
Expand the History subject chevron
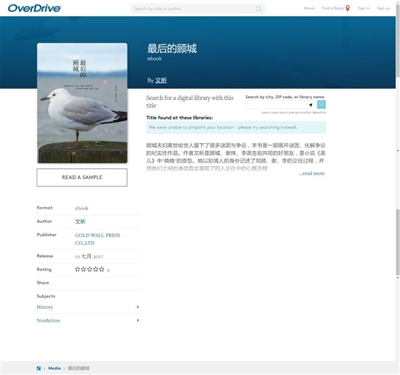(x=138, y=307)
